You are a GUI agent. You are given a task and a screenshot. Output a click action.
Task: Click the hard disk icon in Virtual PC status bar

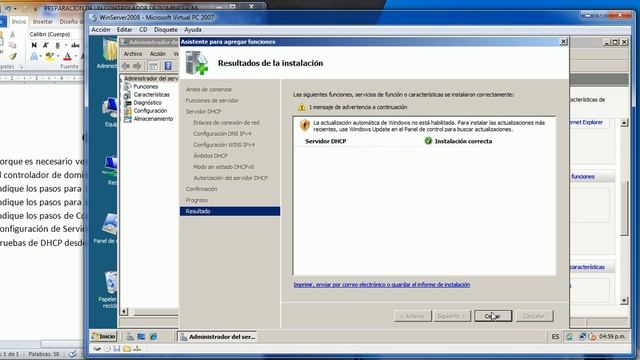pos(97,349)
